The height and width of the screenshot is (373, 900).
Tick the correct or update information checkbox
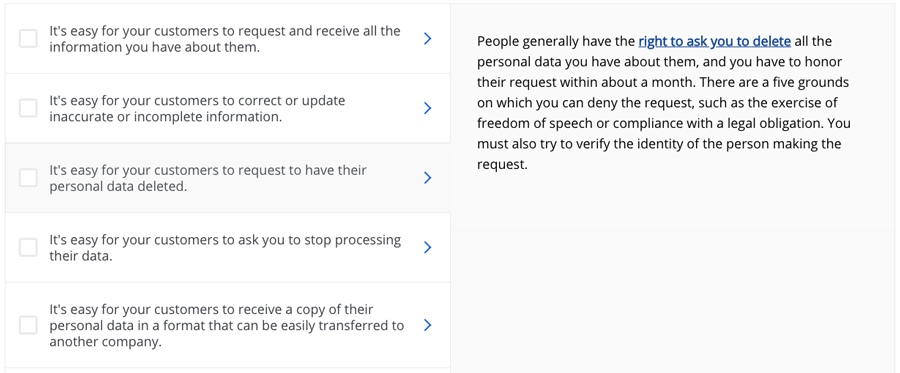click(x=28, y=108)
